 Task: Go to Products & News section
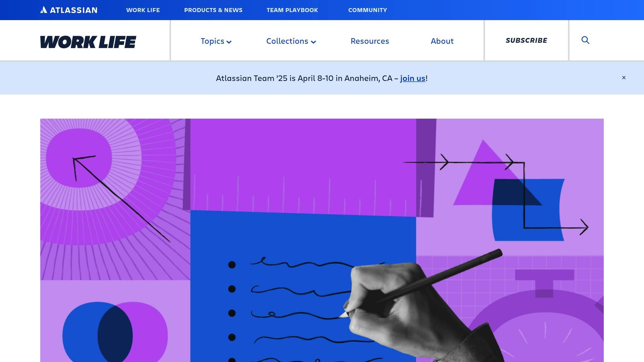tap(213, 10)
